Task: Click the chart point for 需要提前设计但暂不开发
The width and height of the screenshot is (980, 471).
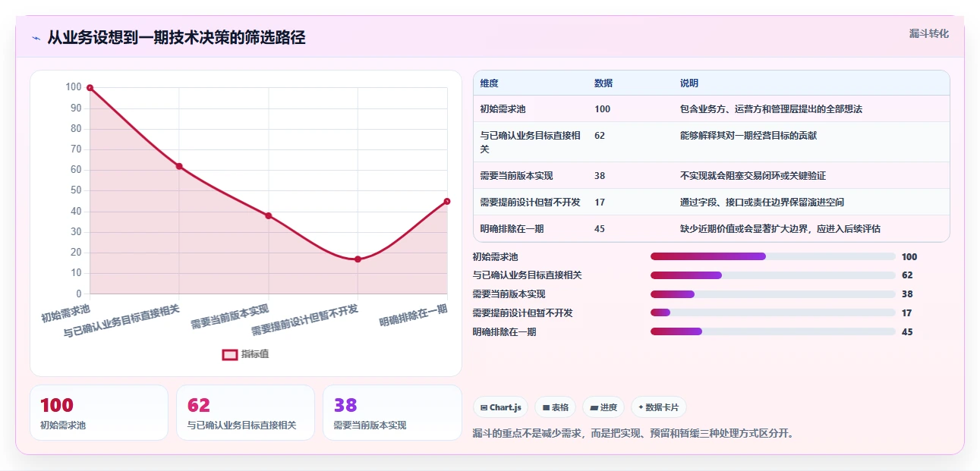Action: tap(358, 259)
